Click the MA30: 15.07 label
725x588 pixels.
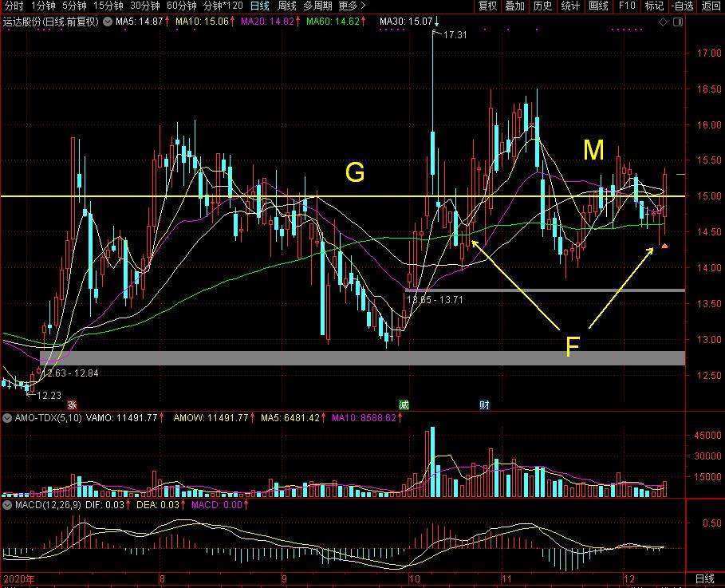[406, 22]
